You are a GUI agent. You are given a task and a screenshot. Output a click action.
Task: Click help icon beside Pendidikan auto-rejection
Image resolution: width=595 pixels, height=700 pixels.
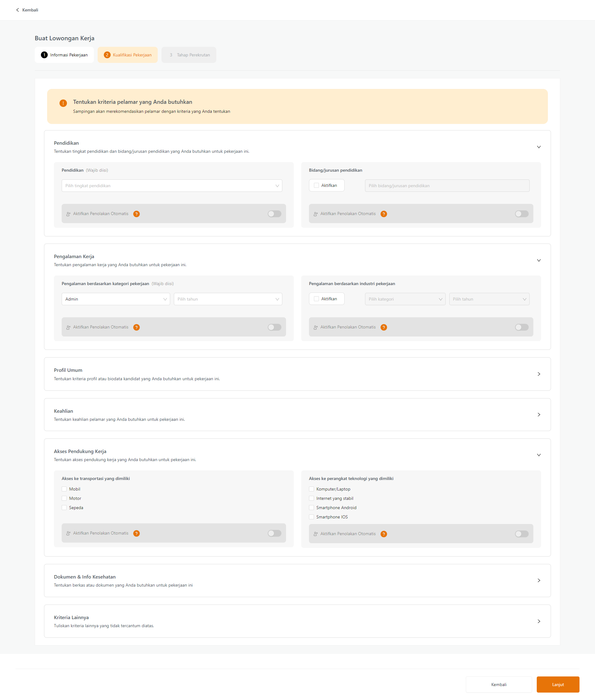coord(136,214)
